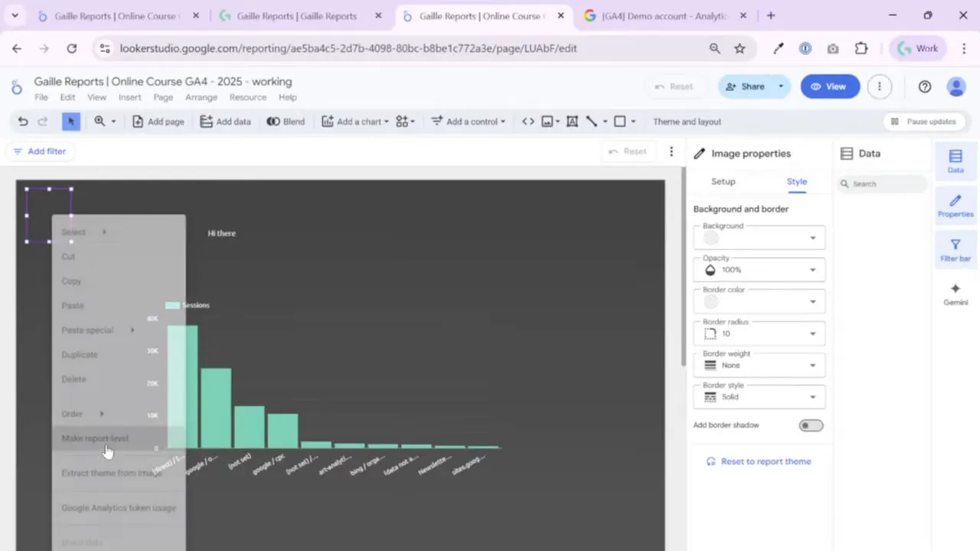980x551 pixels.
Task: Select the Text tool
Action: tap(571, 121)
